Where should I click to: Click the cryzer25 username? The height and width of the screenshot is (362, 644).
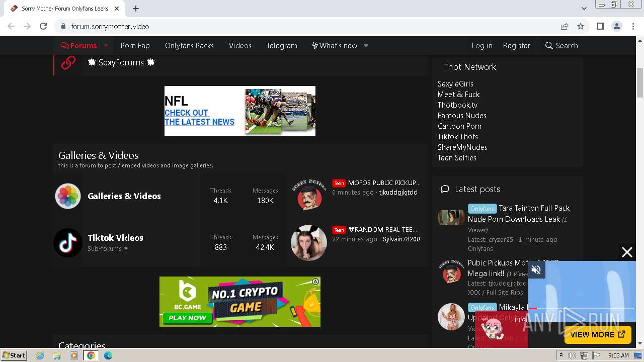point(501,239)
